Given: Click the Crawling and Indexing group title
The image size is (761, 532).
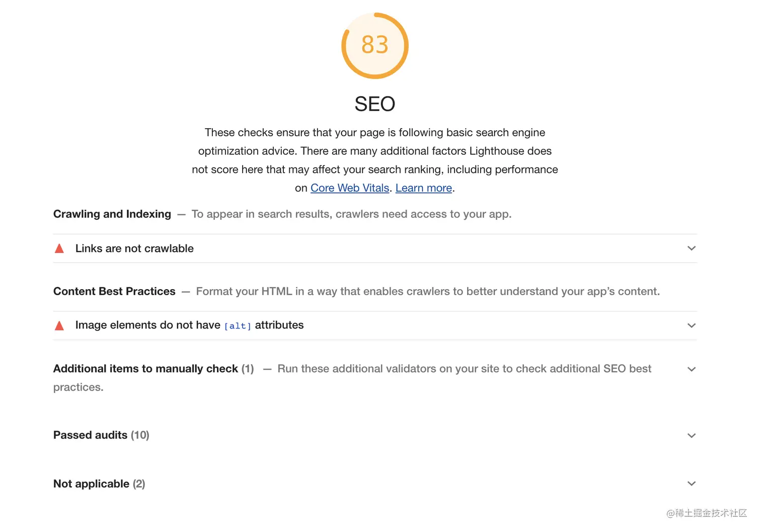Looking at the screenshot, I should point(112,214).
